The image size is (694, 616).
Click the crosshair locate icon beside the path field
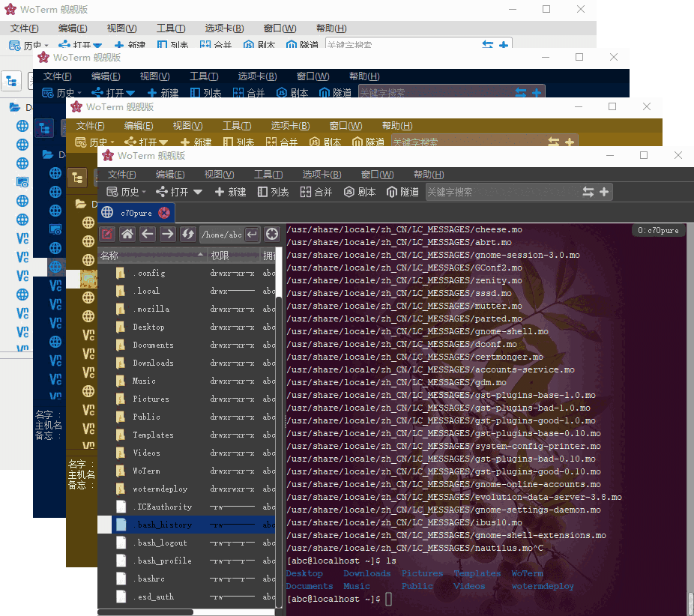tap(271, 234)
